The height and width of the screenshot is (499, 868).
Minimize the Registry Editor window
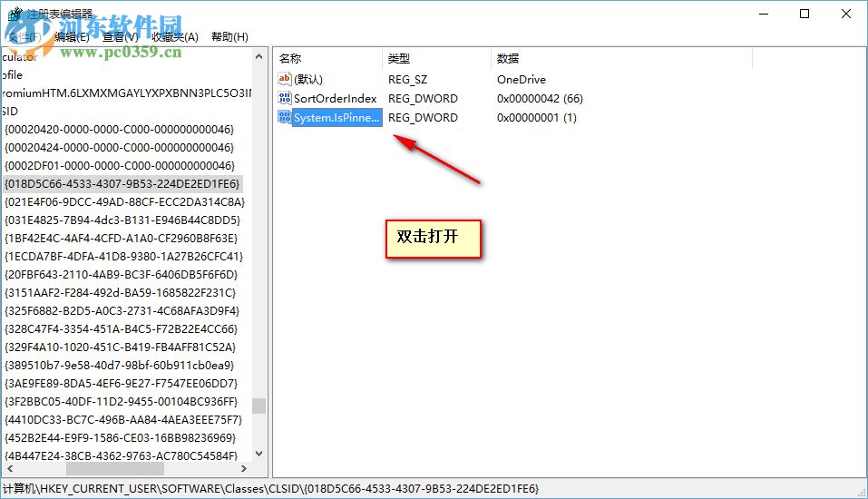(x=764, y=14)
